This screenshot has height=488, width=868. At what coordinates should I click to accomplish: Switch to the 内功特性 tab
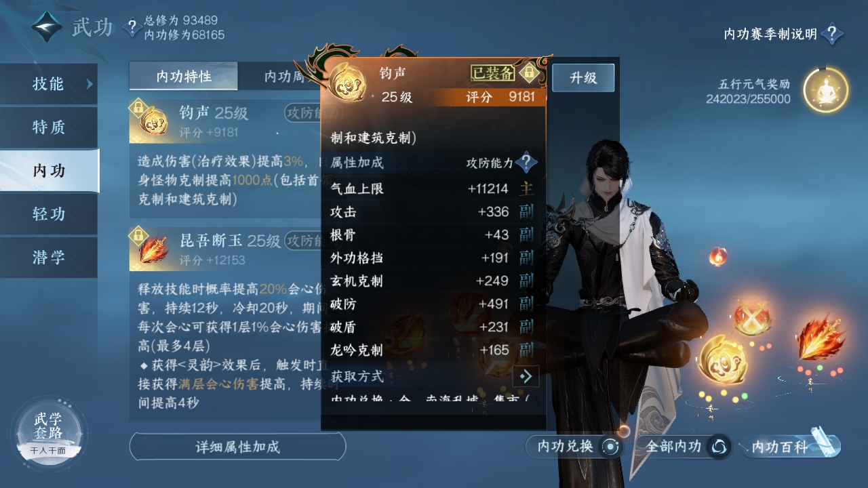[184, 76]
